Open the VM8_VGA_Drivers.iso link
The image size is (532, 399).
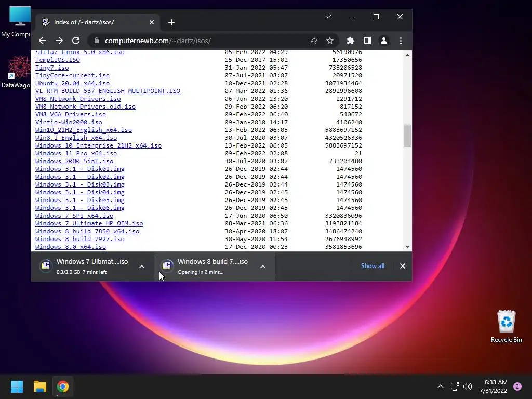[x=71, y=114]
